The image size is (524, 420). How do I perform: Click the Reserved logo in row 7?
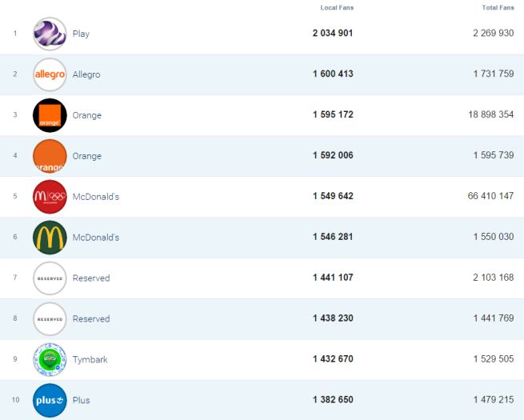[50, 278]
